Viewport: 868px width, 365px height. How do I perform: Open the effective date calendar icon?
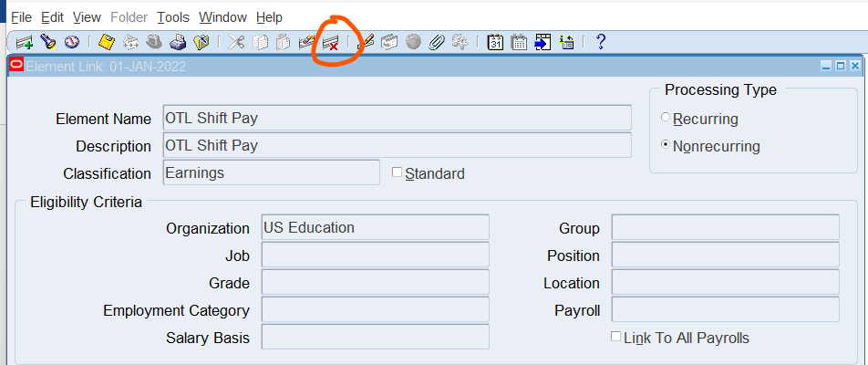(x=495, y=42)
